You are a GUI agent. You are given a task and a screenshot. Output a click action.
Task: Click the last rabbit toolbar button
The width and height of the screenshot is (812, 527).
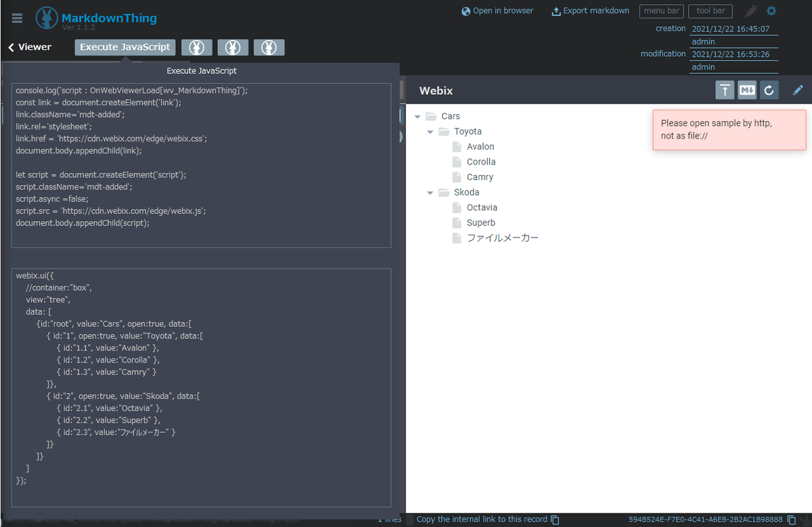point(269,47)
